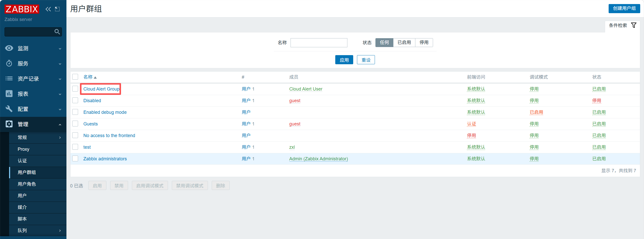This screenshot has height=239, width=644.
Task: Check the Enabled debug mode row checkbox
Action: pos(75,112)
